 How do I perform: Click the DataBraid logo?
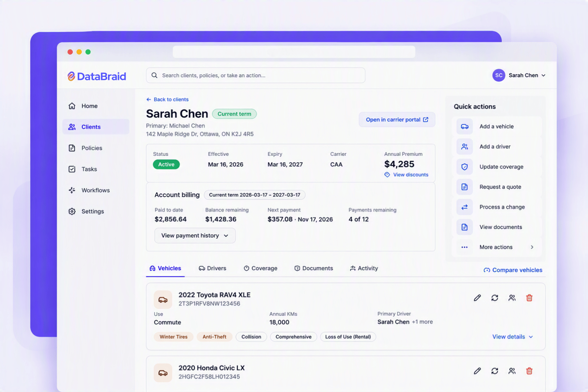pos(97,76)
